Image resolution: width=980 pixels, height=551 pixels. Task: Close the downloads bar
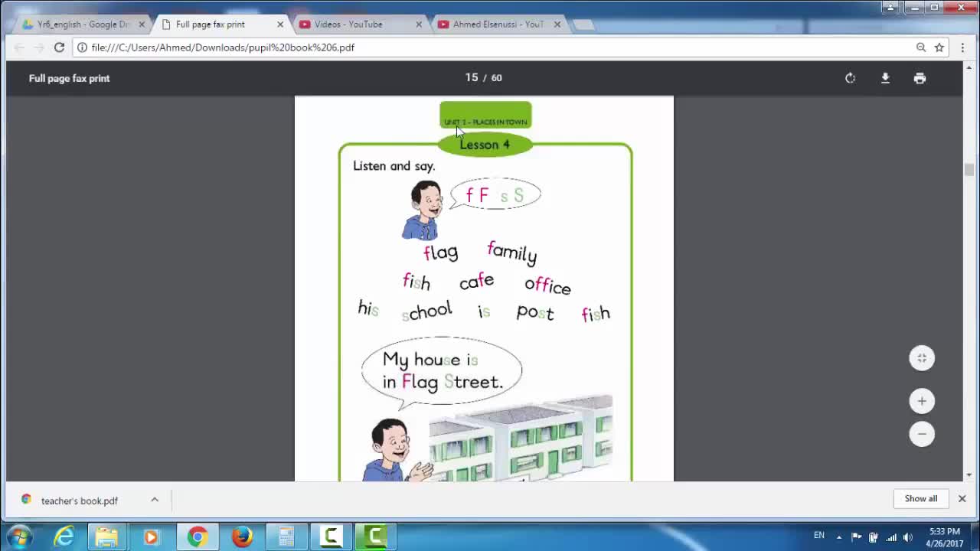click(962, 499)
